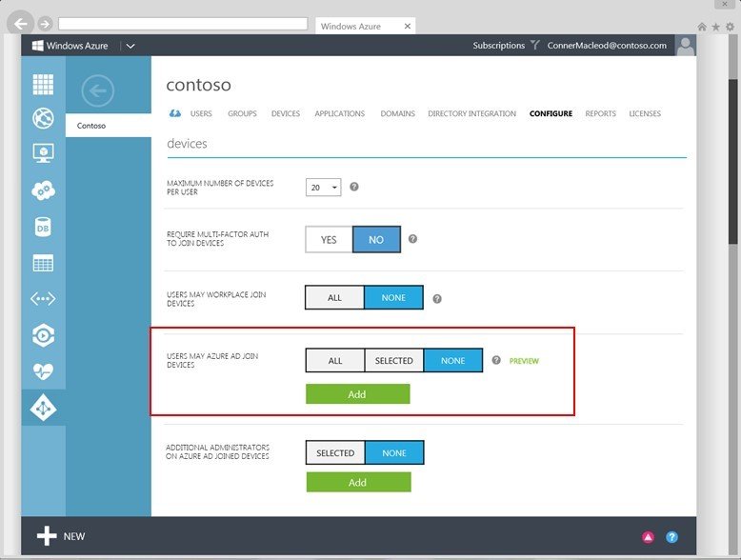Click the NEW button in footer
Image resolution: width=741 pixels, height=560 pixels.
[61, 536]
